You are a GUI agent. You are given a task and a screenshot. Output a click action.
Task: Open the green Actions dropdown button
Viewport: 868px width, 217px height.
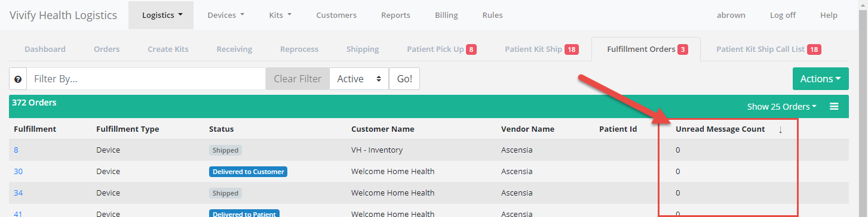[820, 79]
